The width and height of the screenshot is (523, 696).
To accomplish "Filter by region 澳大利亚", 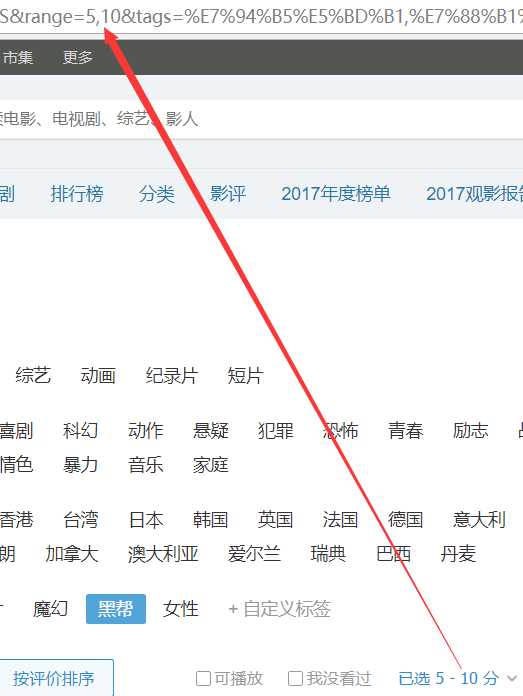I will click(x=163, y=554).
